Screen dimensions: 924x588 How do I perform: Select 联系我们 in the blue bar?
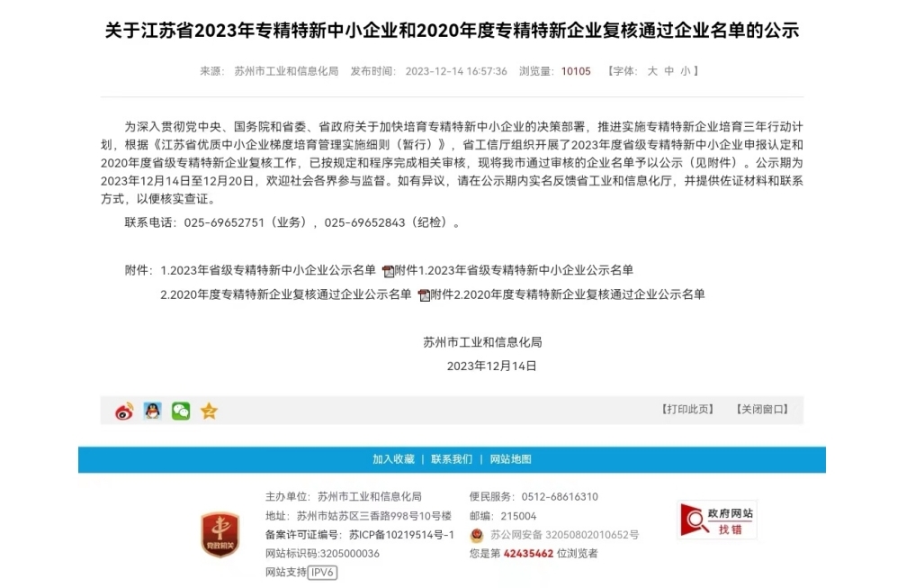click(x=452, y=459)
